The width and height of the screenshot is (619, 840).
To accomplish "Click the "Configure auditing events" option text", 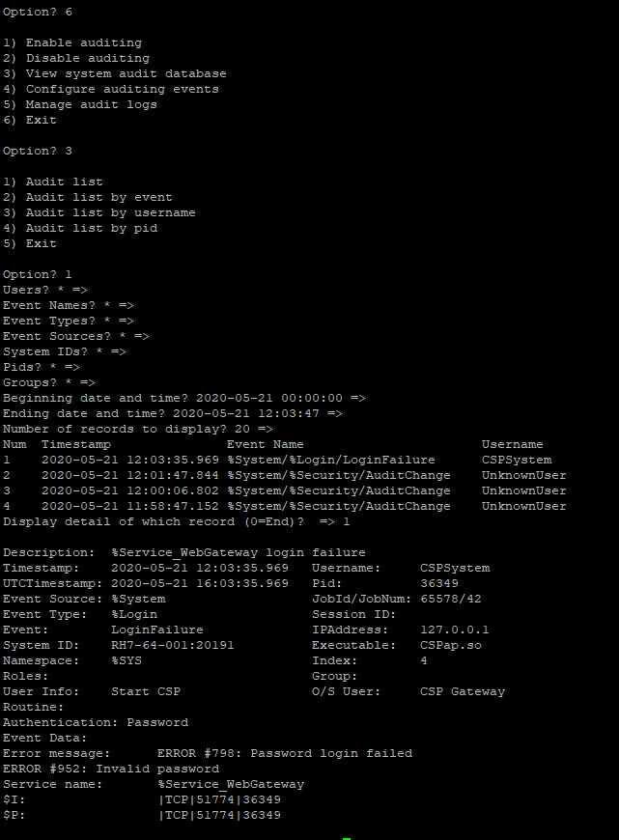I will [x=122, y=89].
